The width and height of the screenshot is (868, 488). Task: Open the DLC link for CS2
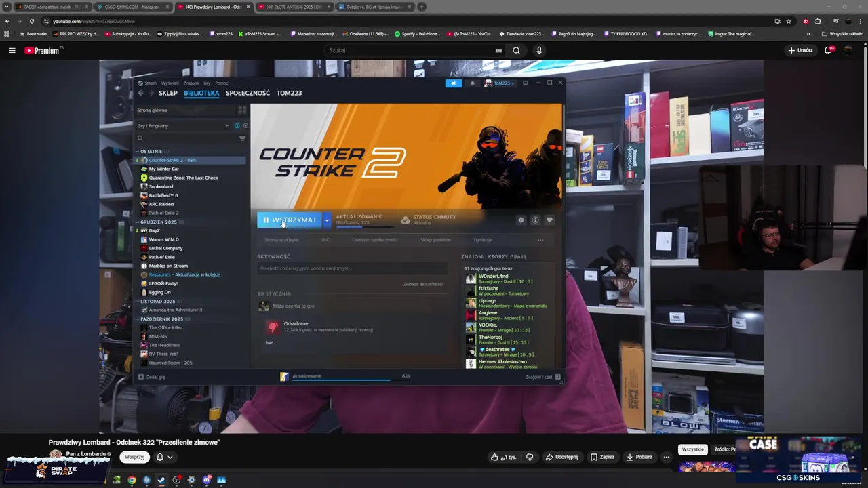pos(325,239)
